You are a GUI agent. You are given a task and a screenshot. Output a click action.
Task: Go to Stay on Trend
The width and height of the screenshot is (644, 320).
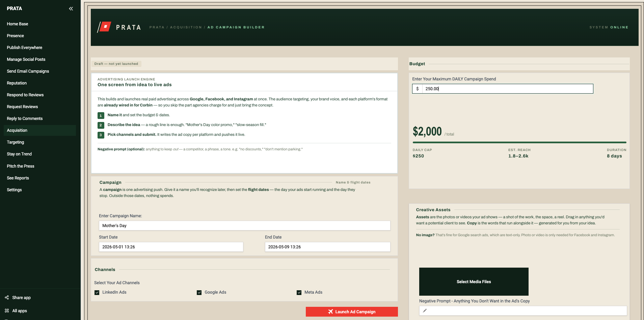(x=40, y=154)
